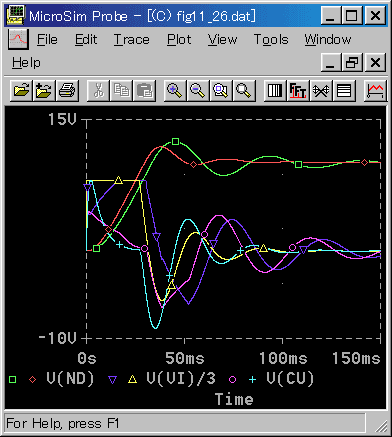
Task: Open the View menu
Action: [222, 40]
